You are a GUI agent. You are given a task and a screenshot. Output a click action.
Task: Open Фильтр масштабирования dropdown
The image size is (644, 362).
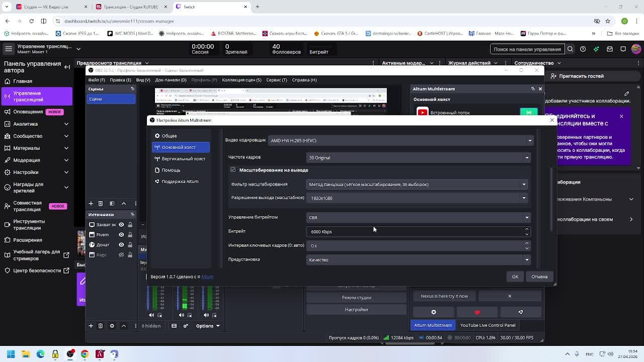click(417, 185)
